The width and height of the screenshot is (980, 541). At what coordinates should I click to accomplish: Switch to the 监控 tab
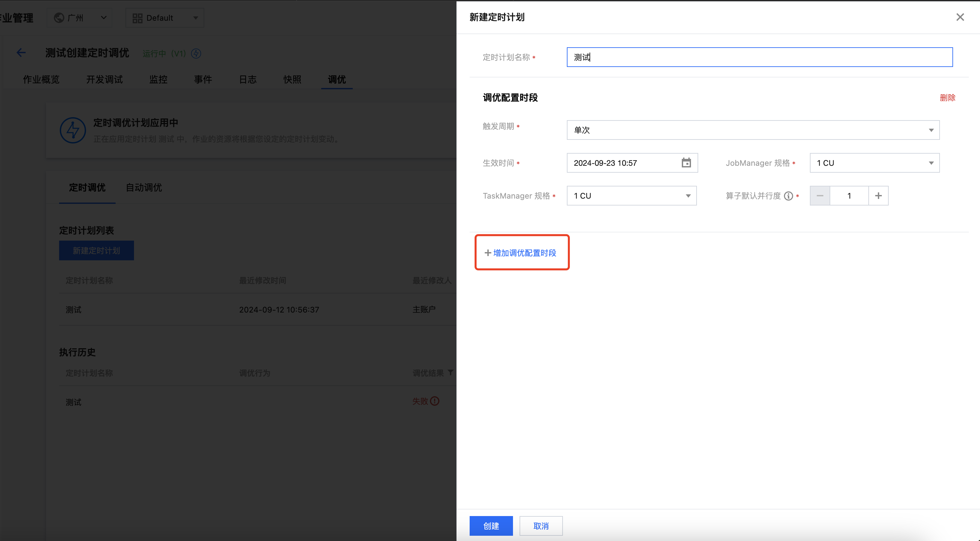[x=158, y=79]
